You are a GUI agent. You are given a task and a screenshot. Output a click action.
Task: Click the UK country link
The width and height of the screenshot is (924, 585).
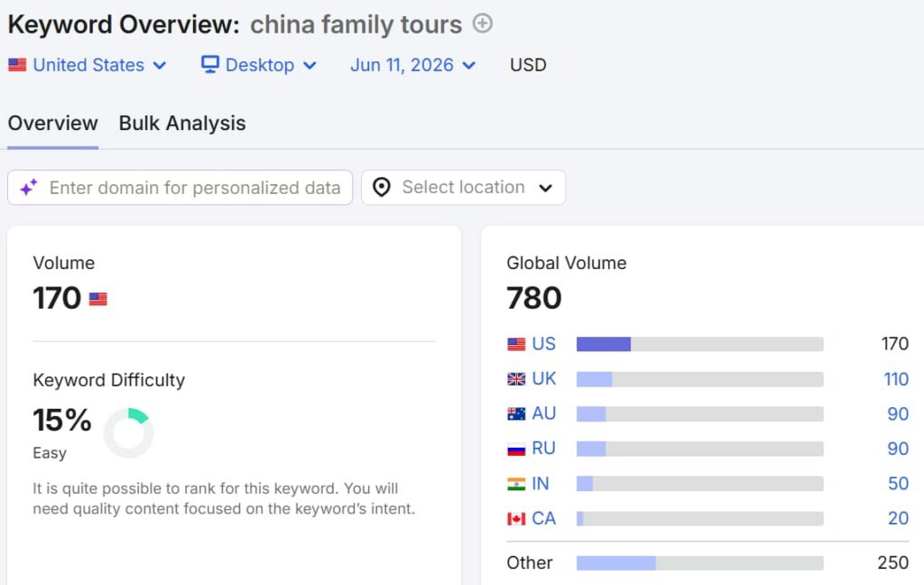pyautogui.click(x=544, y=378)
